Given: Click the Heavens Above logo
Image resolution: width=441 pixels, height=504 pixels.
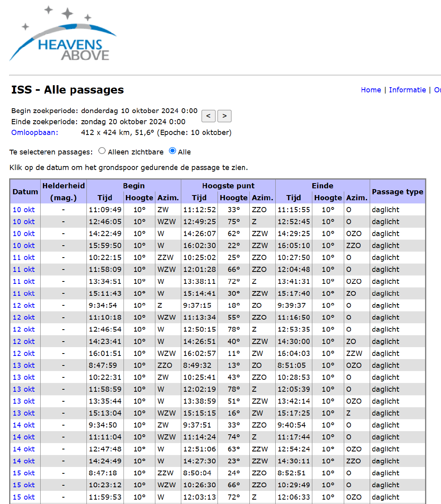Looking at the screenshot, I should (x=63, y=34).
